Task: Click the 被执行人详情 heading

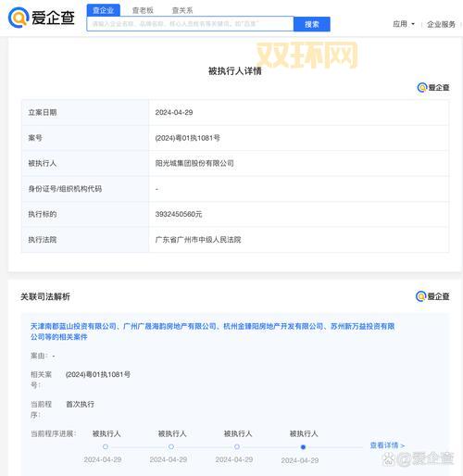Action: click(234, 71)
